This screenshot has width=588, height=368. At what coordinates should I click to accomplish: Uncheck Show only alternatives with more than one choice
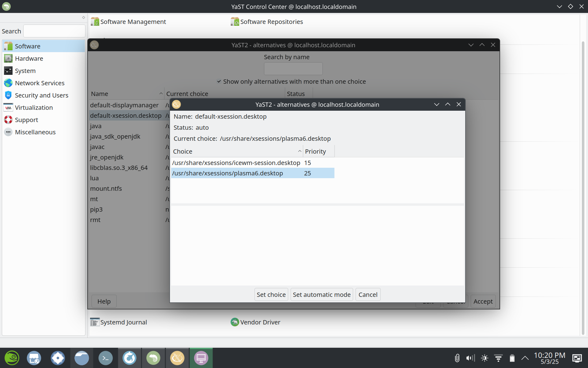point(219,81)
